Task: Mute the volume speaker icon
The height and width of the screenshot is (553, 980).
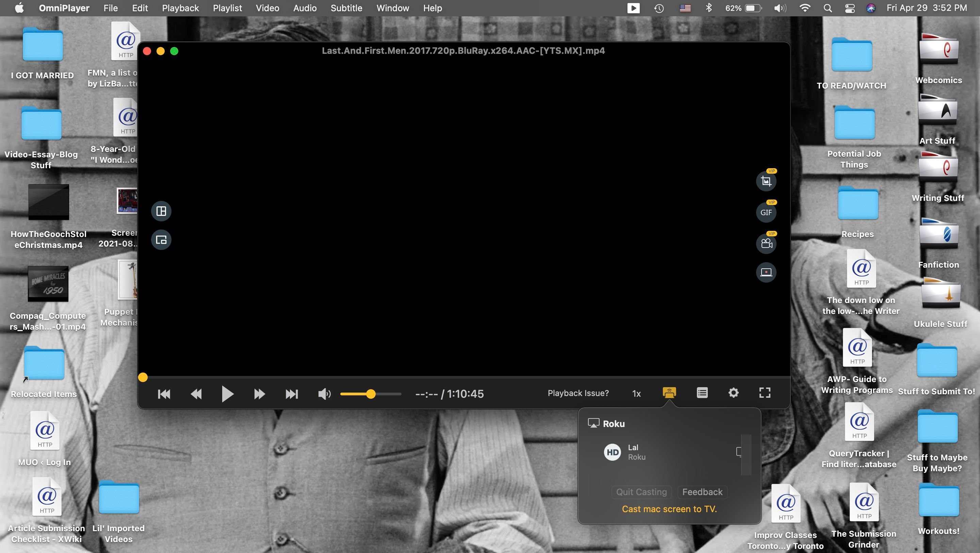Action: pos(324,394)
